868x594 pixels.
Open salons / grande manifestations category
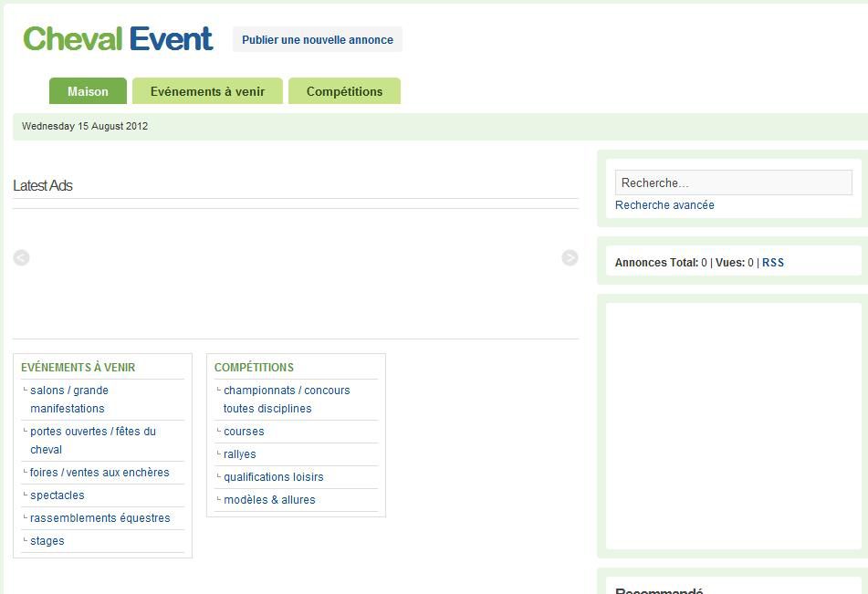[x=69, y=400]
